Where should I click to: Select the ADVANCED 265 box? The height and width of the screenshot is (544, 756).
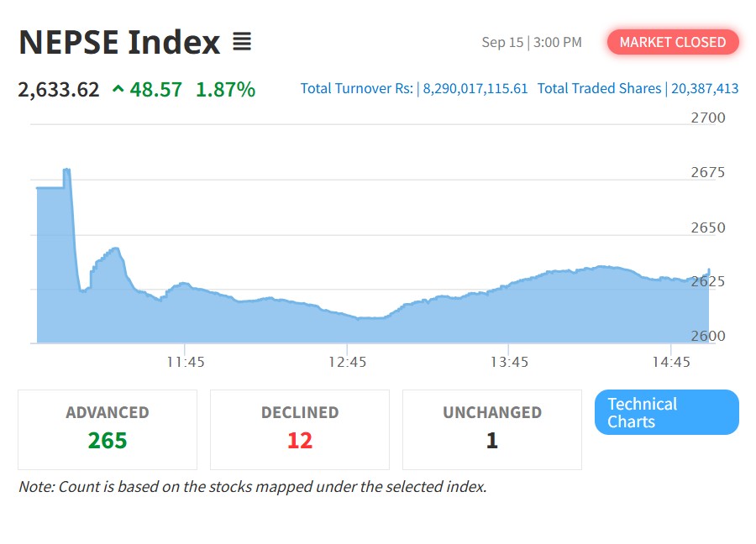(x=108, y=430)
